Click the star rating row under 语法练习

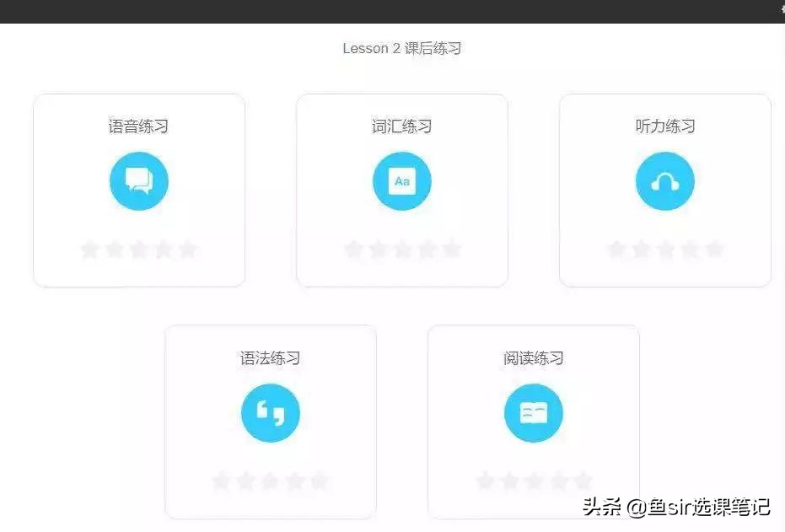point(271,481)
